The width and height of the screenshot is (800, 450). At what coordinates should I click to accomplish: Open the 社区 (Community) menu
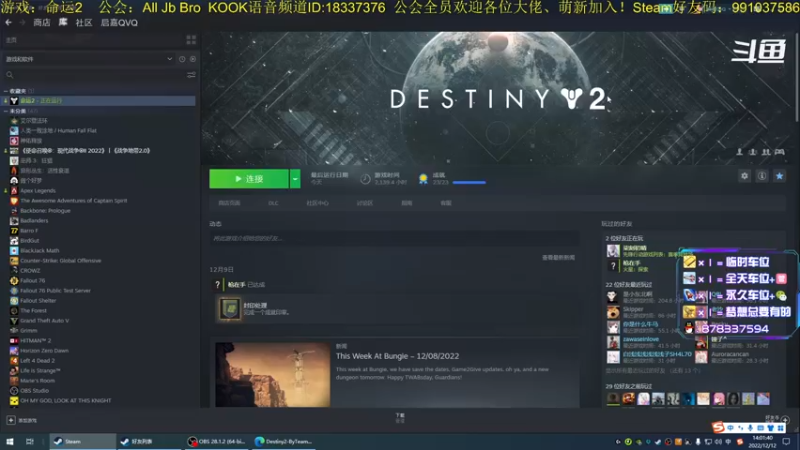pyautogui.click(x=84, y=22)
